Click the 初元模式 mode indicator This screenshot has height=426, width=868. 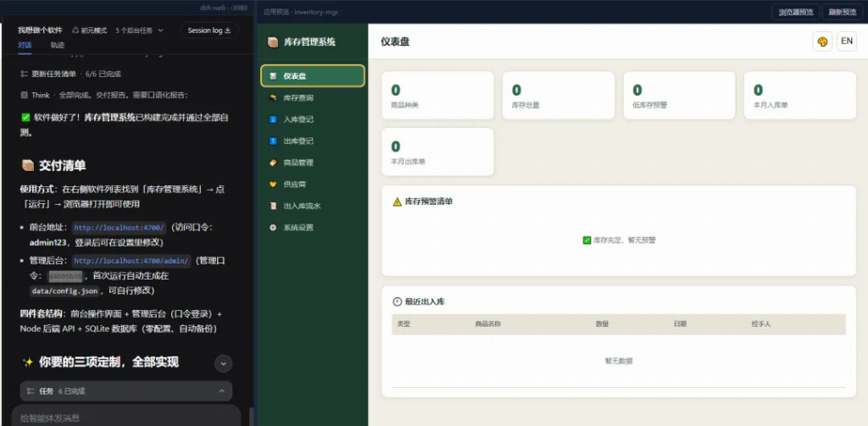tap(89, 30)
